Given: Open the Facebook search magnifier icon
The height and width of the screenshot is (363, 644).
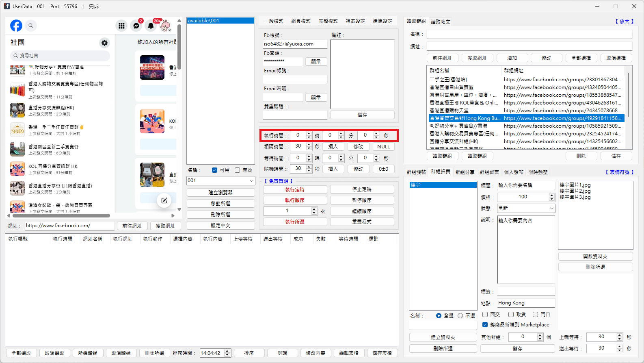Looking at the screenshot, I should tap(31, 26).
